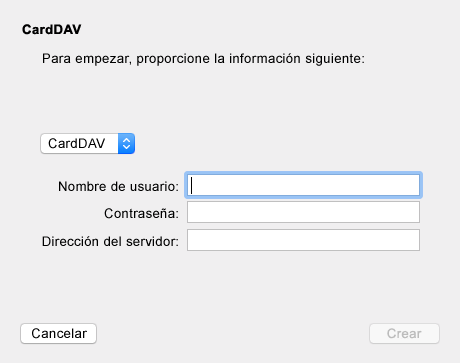
Task: Open the CardDAV account type dropdown
Action: click(87, 144)
